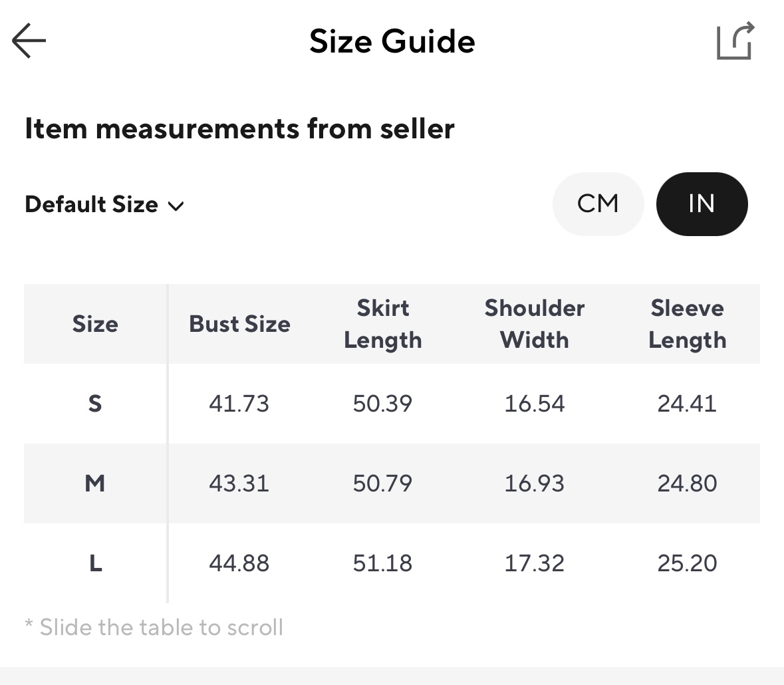
Task: Switch units to CM
Action: tap(598, 204)
